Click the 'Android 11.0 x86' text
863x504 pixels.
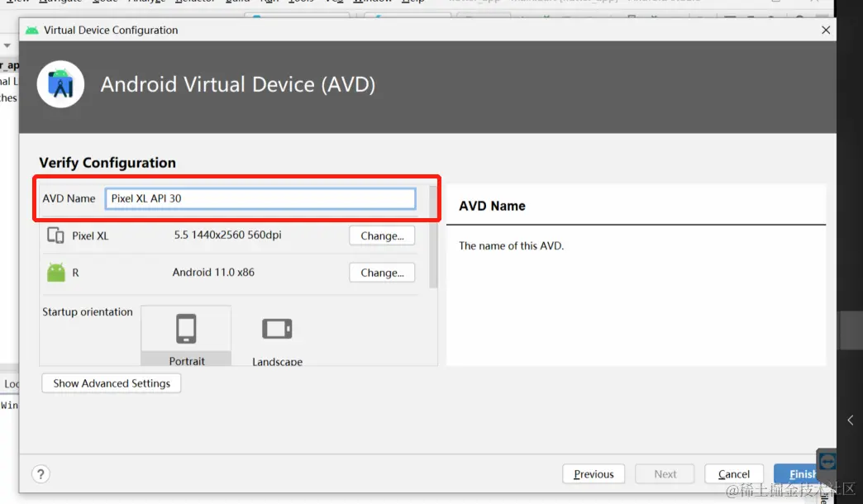coord(213,273)
